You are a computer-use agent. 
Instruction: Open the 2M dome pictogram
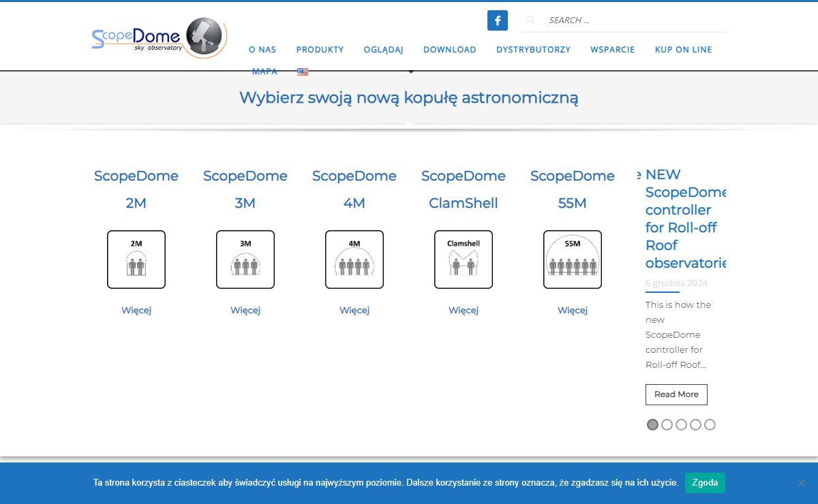click(136, 259)
